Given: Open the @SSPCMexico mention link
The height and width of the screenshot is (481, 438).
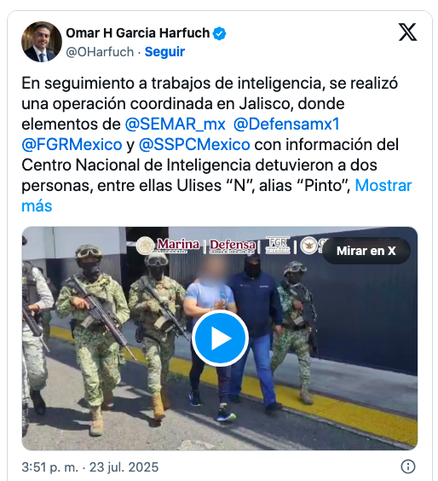Looking at the screenshot, I should click(194, 145).
